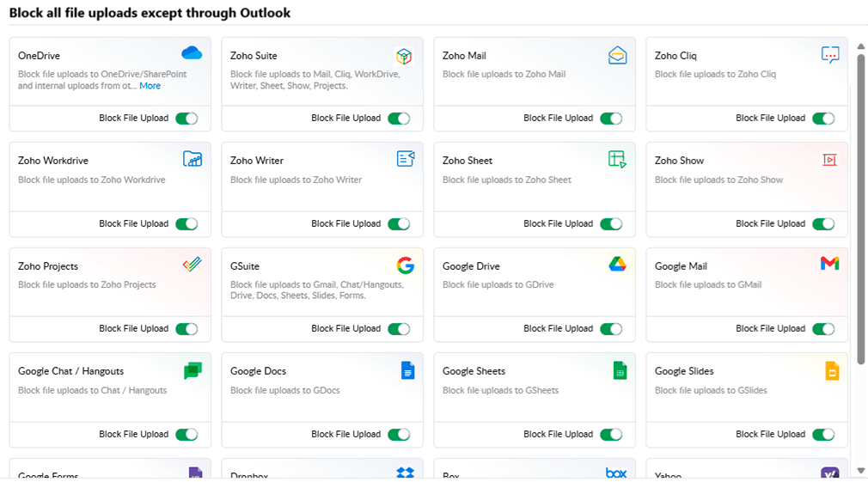Open the More link in OneDrive description
Image resolution: width=868 pixels, height=482 pixels.
tap(150, 86)
